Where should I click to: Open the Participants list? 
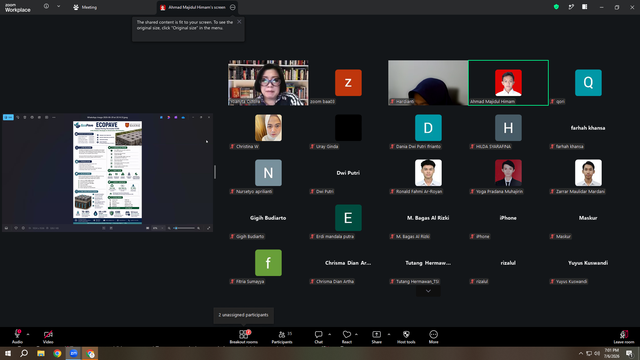282,336
